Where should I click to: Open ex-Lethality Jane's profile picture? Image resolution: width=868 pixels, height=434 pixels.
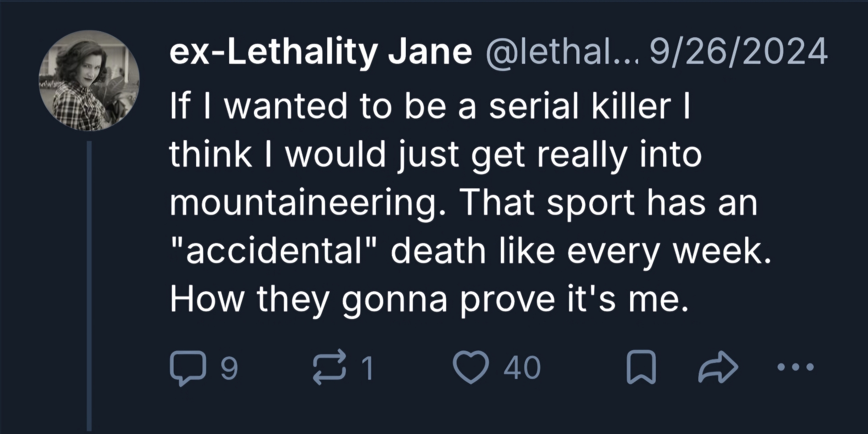pos(89,80)
